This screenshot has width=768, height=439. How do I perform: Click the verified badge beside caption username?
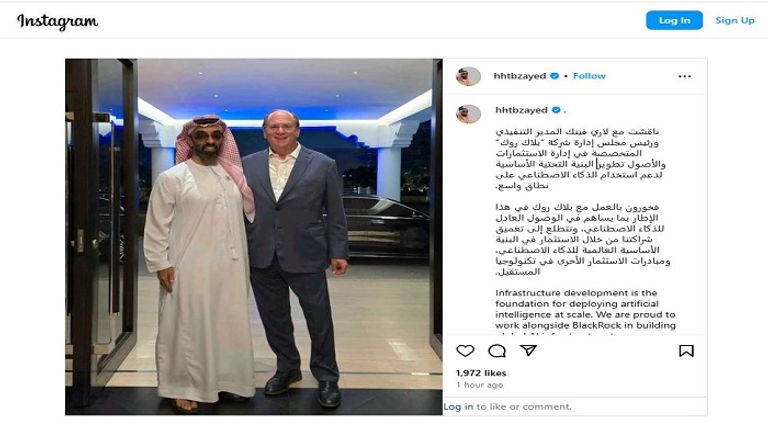556,110
